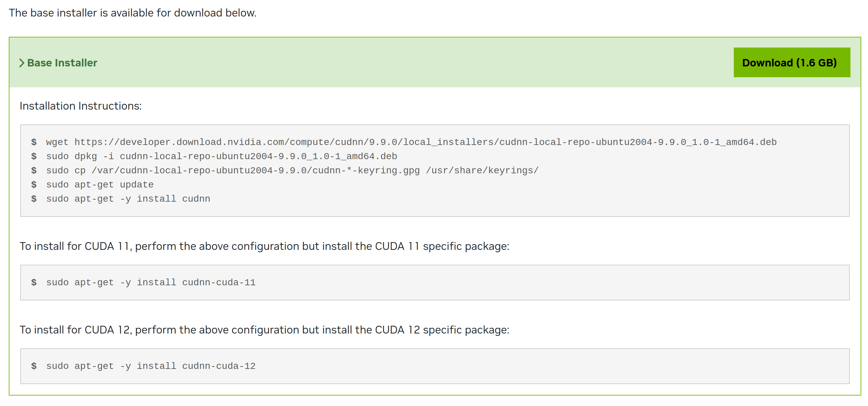Click the base installer availability sentence
Screen dimensions: 868x406
(x=133, y=13)
